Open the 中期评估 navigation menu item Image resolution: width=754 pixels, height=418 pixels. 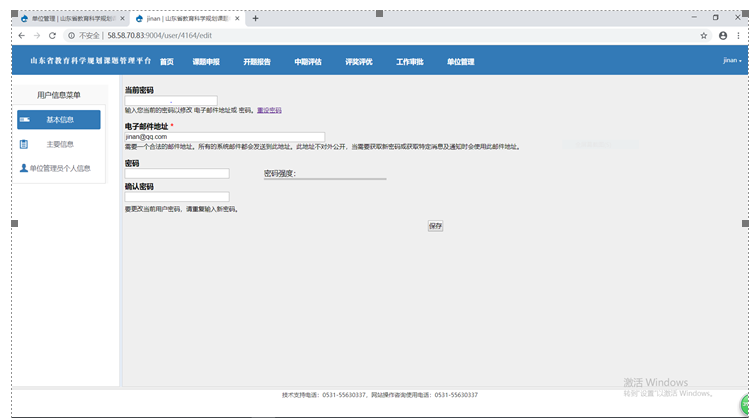point(307,62)
